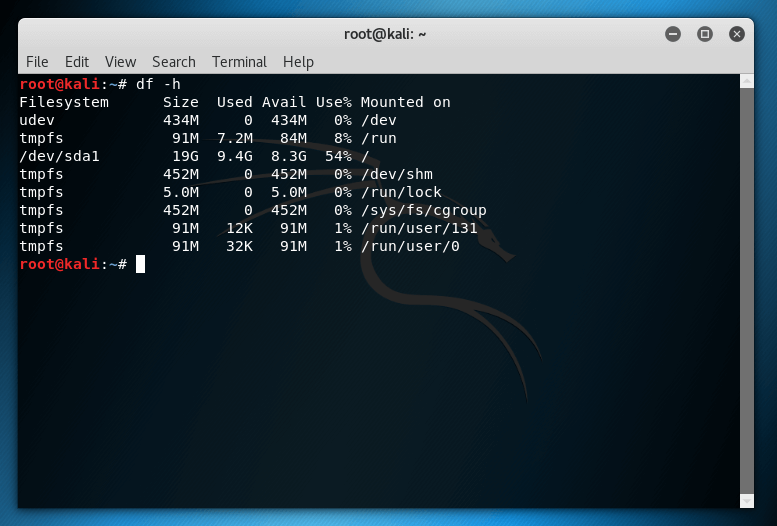Click the '/run' mount point

click(x=379, y=138)
